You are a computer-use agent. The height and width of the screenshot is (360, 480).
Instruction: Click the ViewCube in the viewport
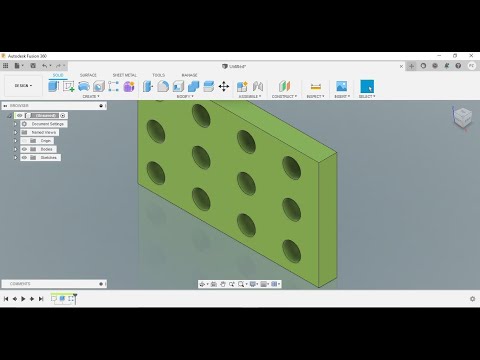coord(463,117)
